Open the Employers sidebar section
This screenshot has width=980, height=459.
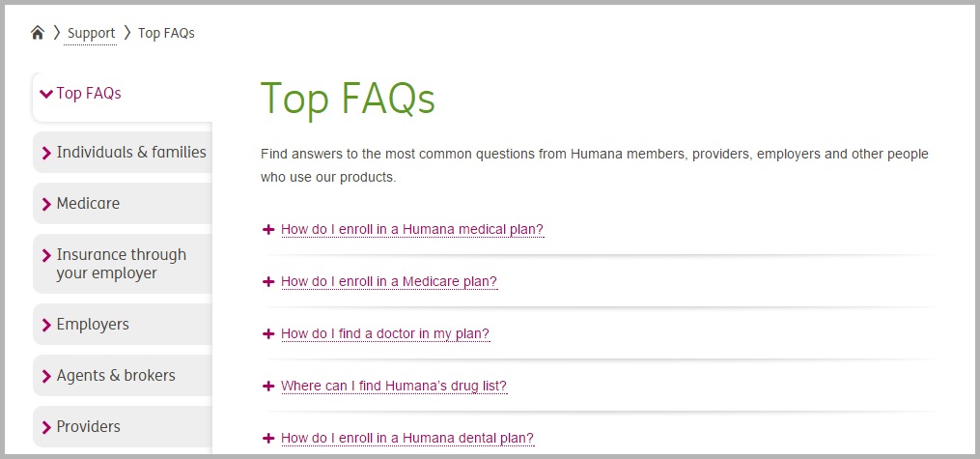(123, 324)
